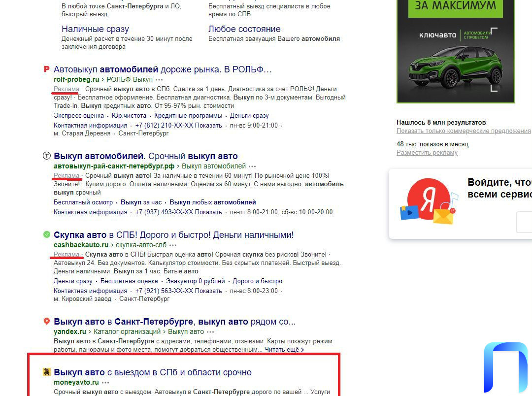532x396 pixels.
Task: Click the red map pin favicon beside yandex.ru result
Action: coord(47,321)
